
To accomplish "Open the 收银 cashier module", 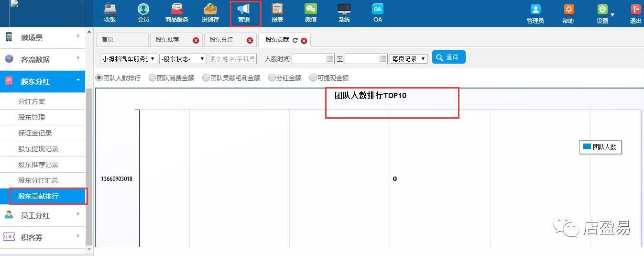I will 110,13.
